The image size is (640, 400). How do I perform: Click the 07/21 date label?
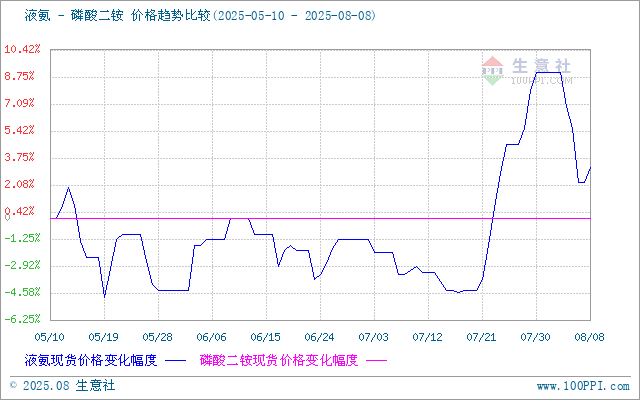[x=482, y=337]
